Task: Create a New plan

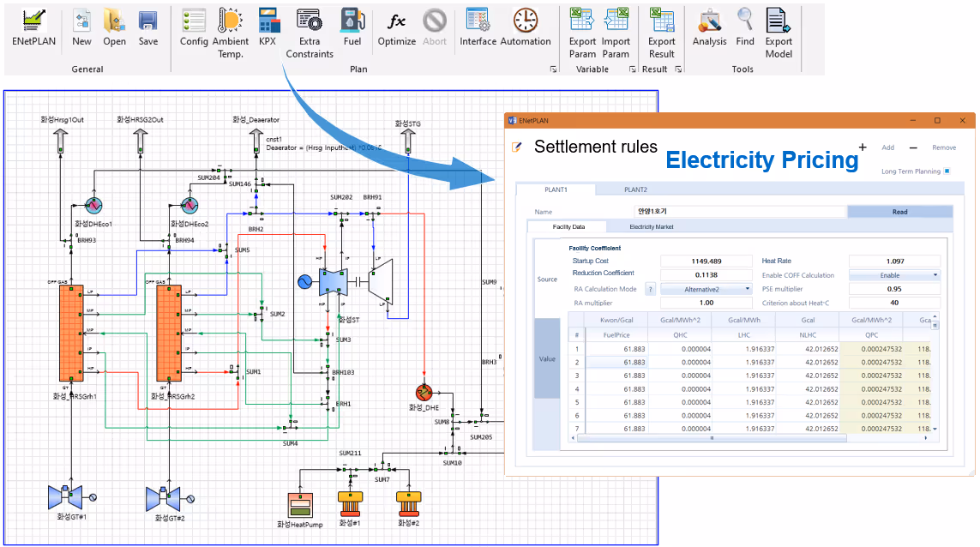Action: (x=81, y=28)
